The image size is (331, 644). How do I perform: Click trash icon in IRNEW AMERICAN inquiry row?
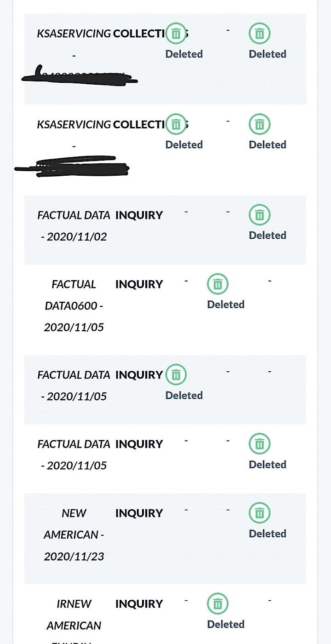(218, 604)
